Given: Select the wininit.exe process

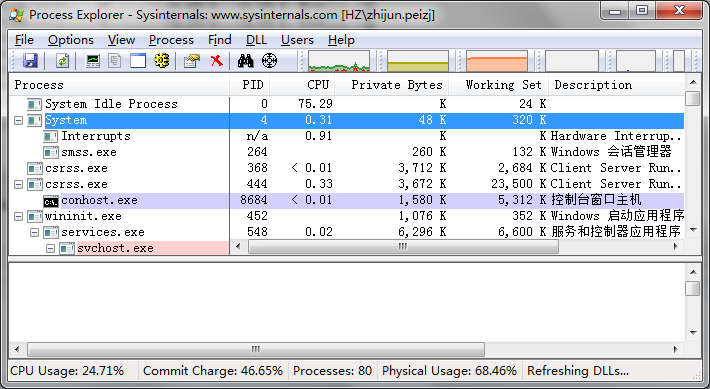Looking at the screenshot, I should tap(346, 216).
